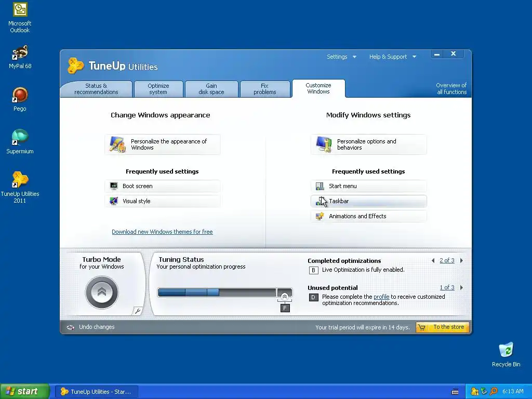Screen dimensions: 532x399
Task: Open the Help & Support dropdown
Action: (x=393, y=57)
